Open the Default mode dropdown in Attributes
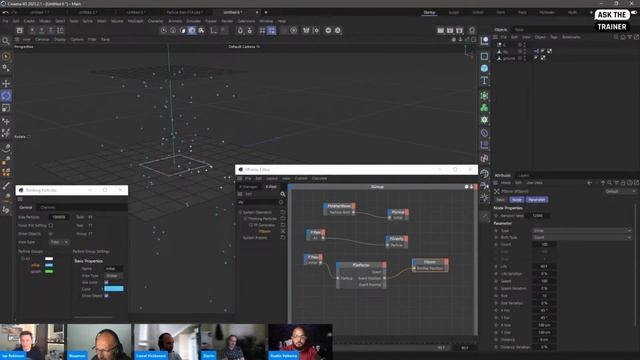The width and height of the screenshot is (640, 360). click(x=620, y=191)
